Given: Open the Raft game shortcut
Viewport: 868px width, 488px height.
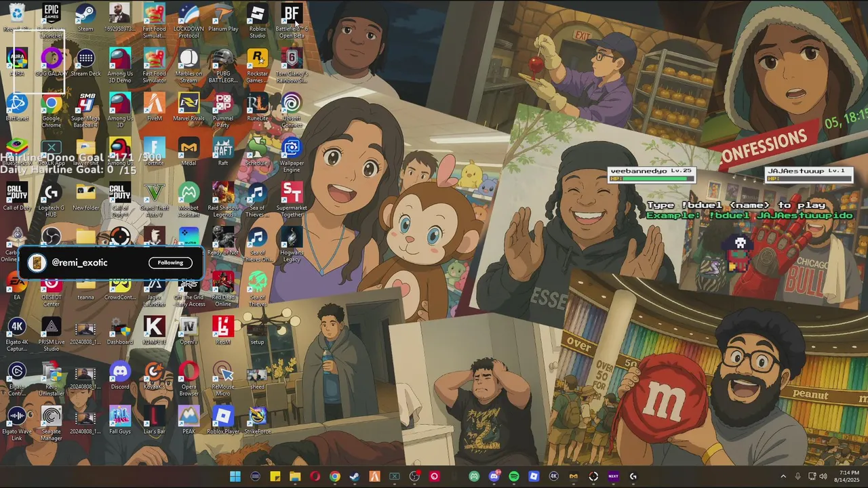Looking at the screenshot, I should click(223, 152).
